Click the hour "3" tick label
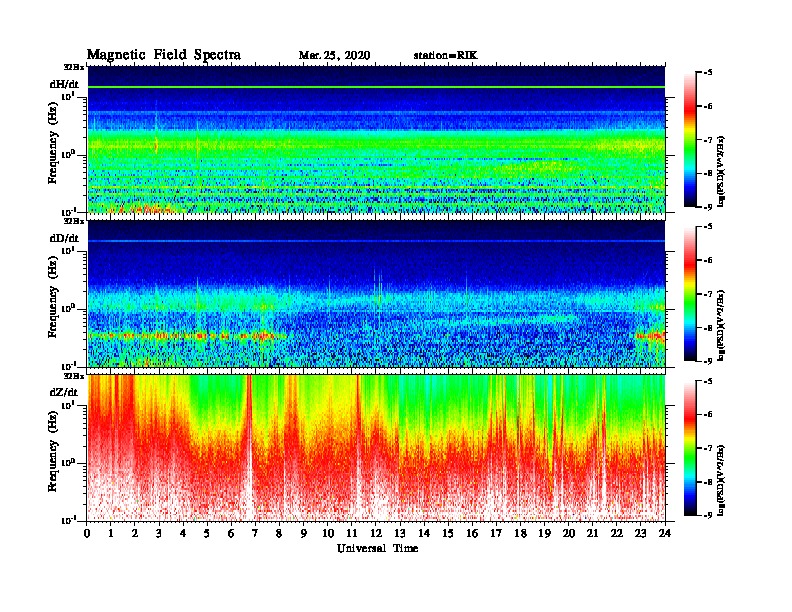This screenshot has height=612, width=792. [159, 533]
